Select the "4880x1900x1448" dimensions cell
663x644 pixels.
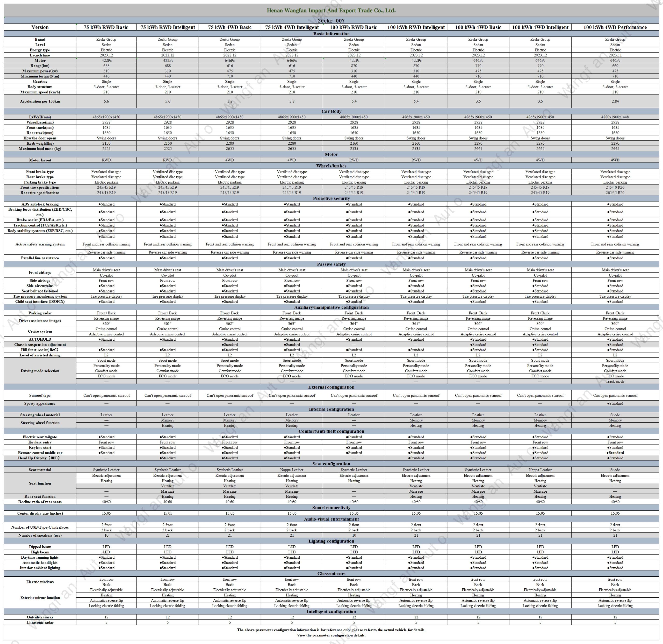(x=615, y=117)
